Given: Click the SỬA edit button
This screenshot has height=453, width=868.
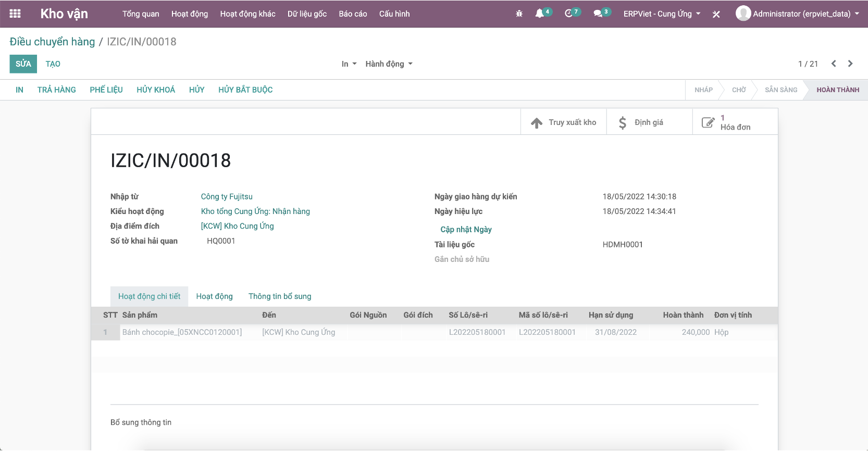Looking at the screenshot, I should tap(23, 64).
